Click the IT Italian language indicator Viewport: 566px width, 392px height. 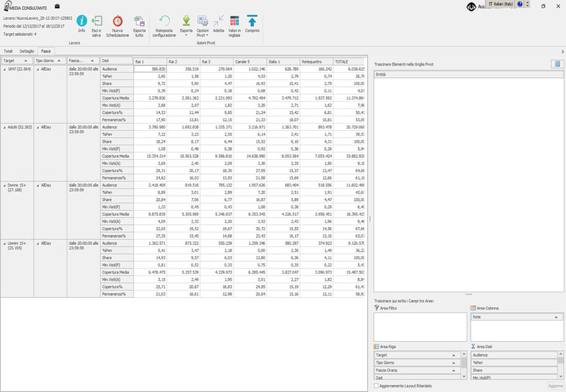coord(499,4)
